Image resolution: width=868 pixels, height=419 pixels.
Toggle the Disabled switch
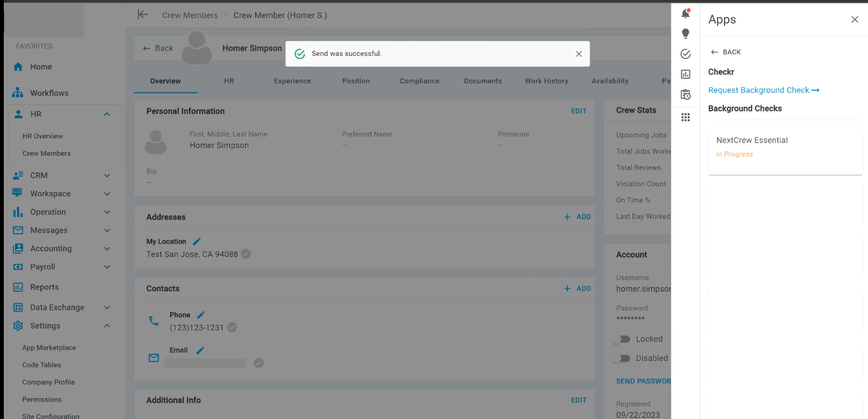click(x=621, y=358)
